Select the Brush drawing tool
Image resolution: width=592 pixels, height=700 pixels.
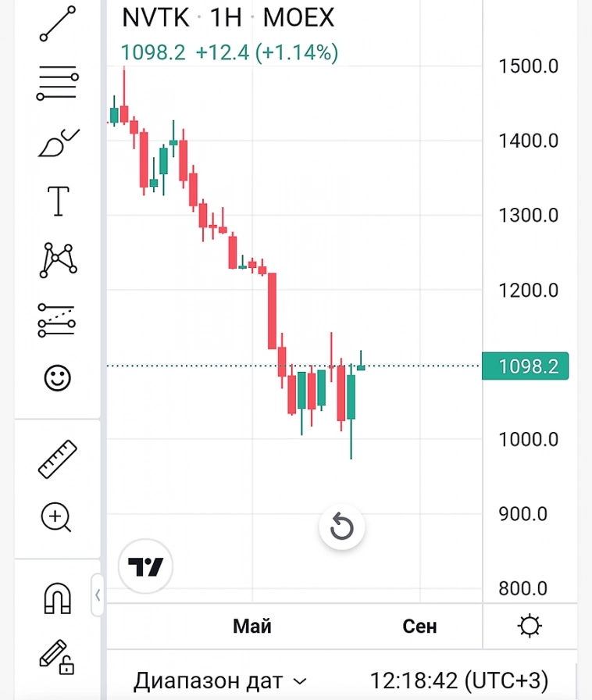(x=58, y=142)
